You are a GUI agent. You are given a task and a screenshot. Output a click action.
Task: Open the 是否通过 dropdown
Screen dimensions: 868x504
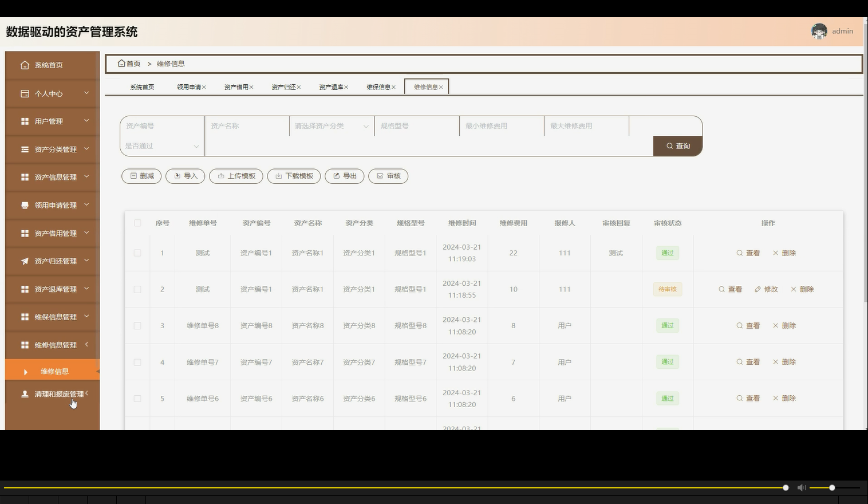[x=163, y=146]
